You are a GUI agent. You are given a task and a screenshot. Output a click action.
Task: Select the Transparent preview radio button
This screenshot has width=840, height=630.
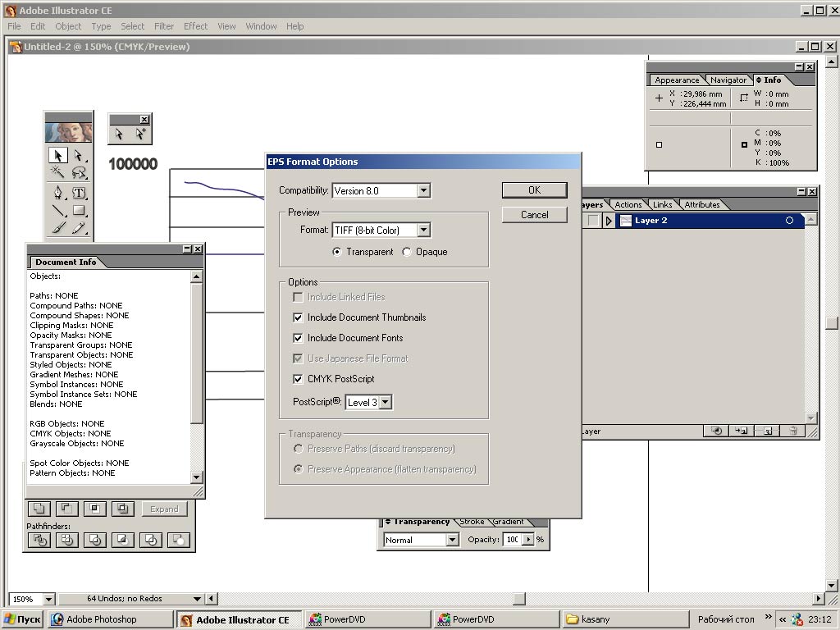(x=337, y=252)
